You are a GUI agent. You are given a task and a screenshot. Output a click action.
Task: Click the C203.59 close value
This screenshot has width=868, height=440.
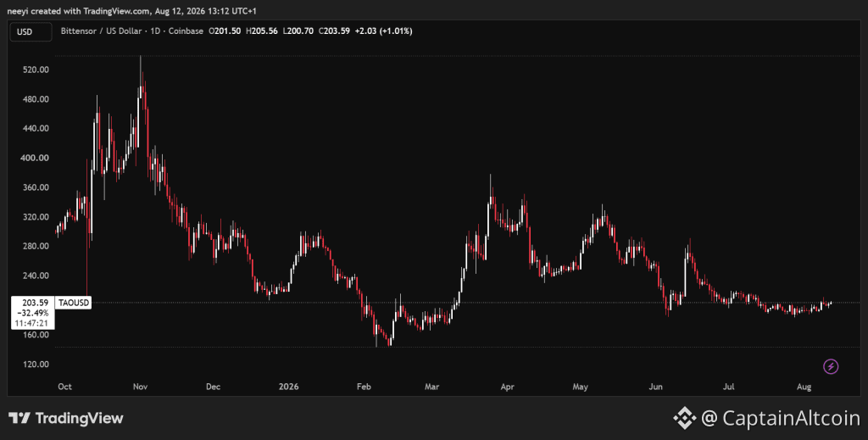[x=334, y=31]
